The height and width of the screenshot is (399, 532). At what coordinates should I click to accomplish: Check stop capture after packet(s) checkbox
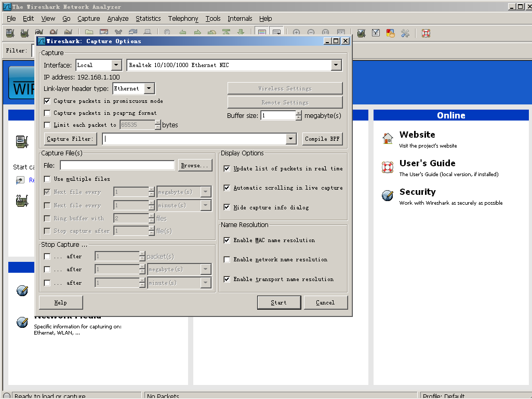(47, 257)
